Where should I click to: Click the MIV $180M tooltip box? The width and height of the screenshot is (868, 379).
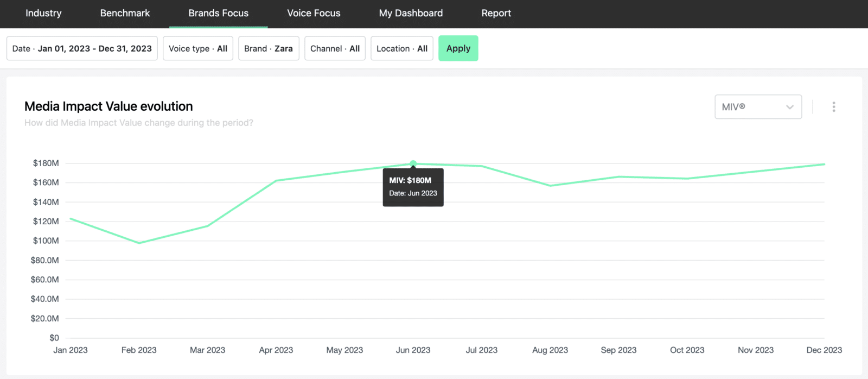click(413, 187)
